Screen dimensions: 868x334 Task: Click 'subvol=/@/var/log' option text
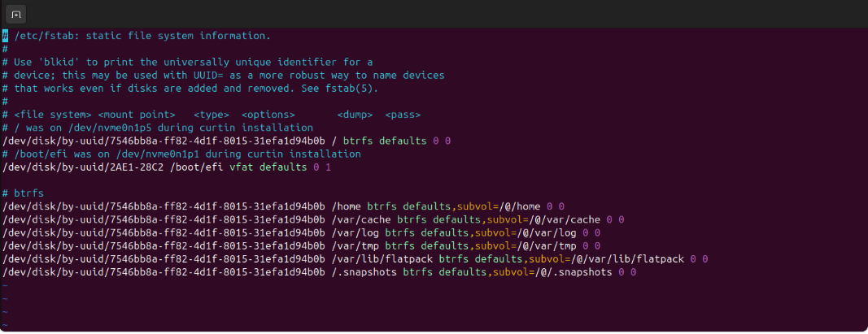click(x=526, y=232)
